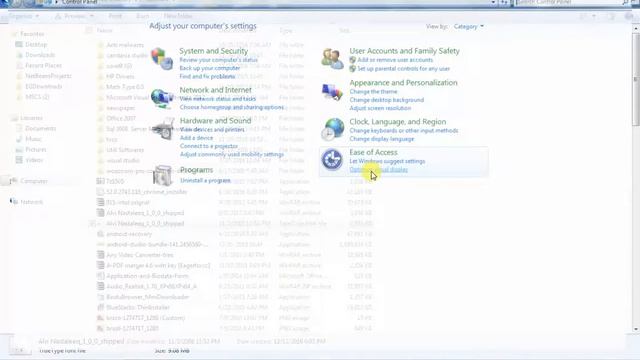
Task: Click the Network and Internet globe icon
Action: tap(162, 98)
